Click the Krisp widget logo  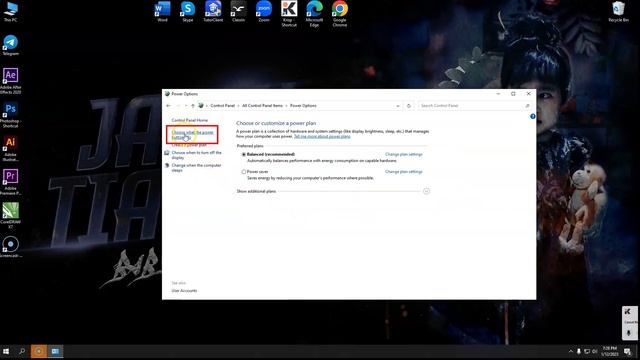[627, 311]
